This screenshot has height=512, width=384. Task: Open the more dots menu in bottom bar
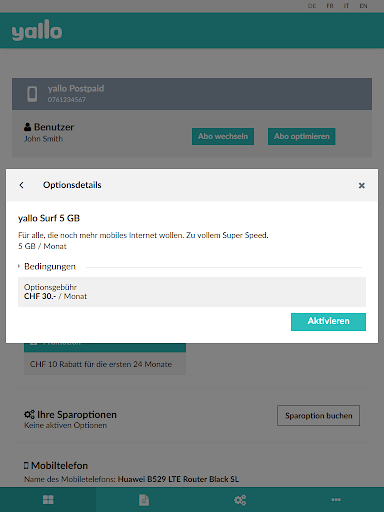pyautogui.click(x=336, y=499)
